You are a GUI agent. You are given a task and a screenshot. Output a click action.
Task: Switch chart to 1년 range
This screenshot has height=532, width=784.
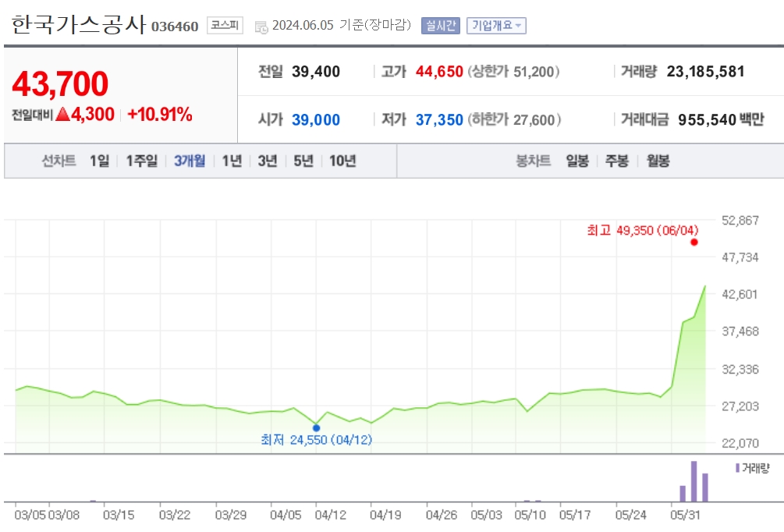point(232,161)
